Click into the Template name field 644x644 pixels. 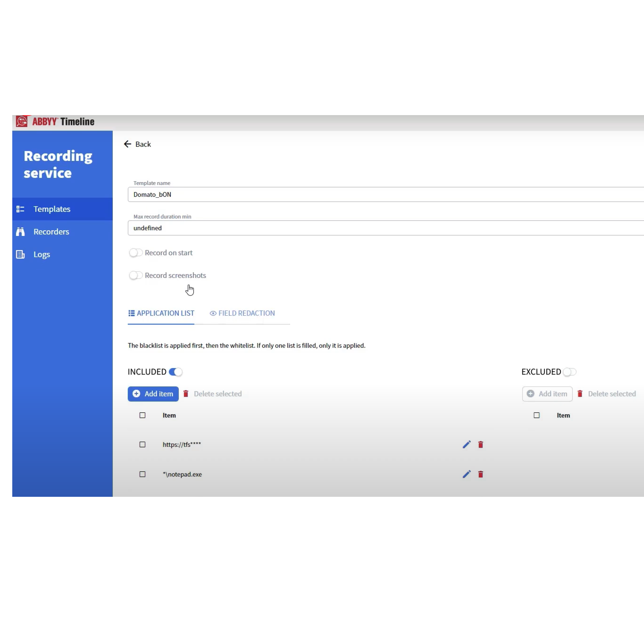point(377,194)
